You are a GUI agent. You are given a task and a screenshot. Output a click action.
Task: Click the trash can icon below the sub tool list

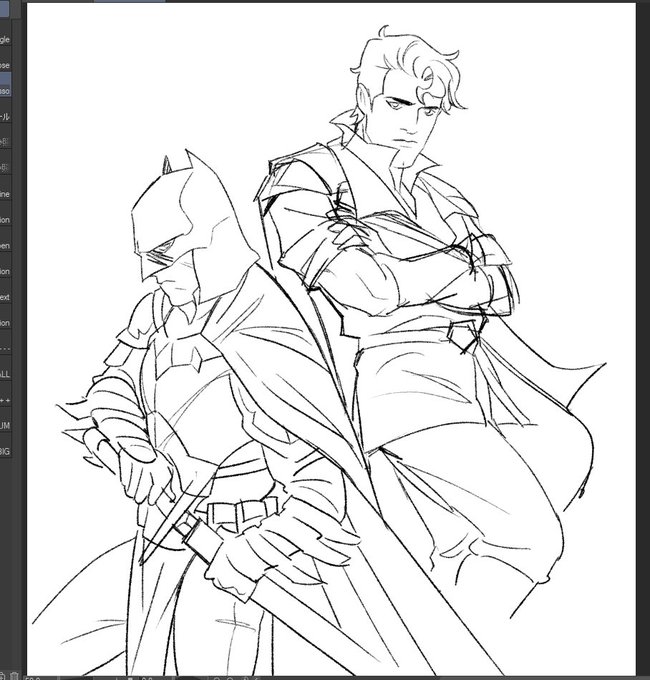[x=14, y=676]
